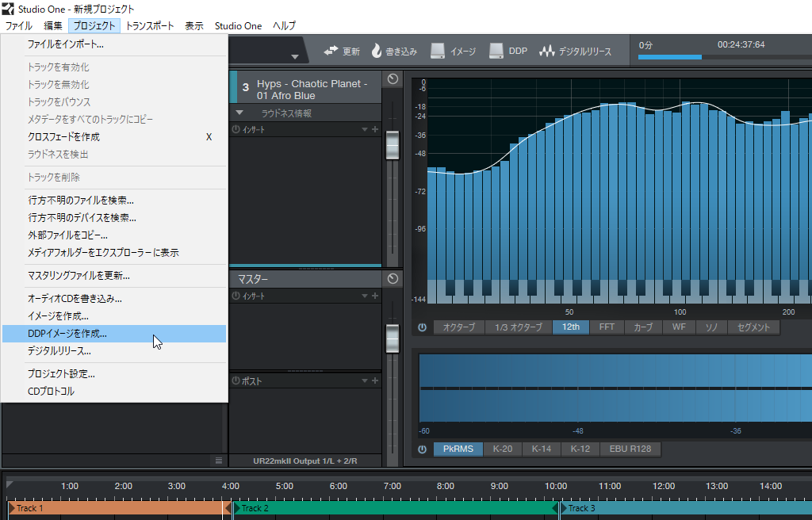Open CDプロトコル menu entry
The height and width of the screenshot is (520, 812).
[114, 392]
